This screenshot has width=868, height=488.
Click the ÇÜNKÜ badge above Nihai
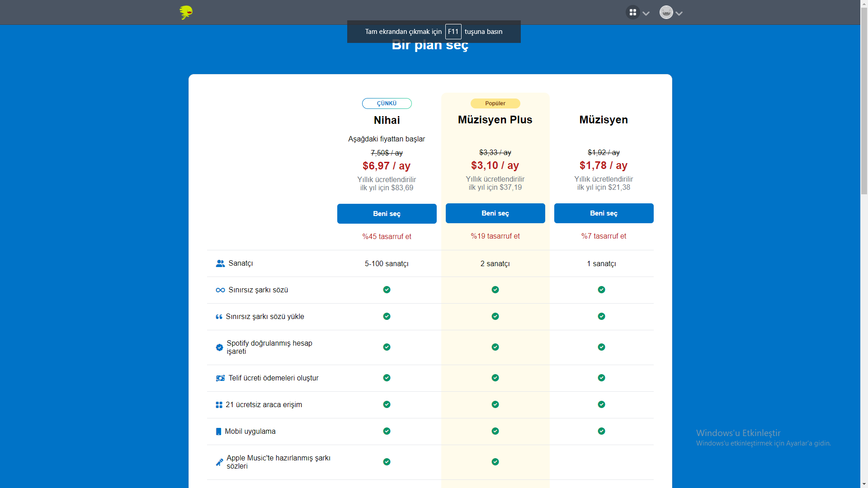coord(387,103)
